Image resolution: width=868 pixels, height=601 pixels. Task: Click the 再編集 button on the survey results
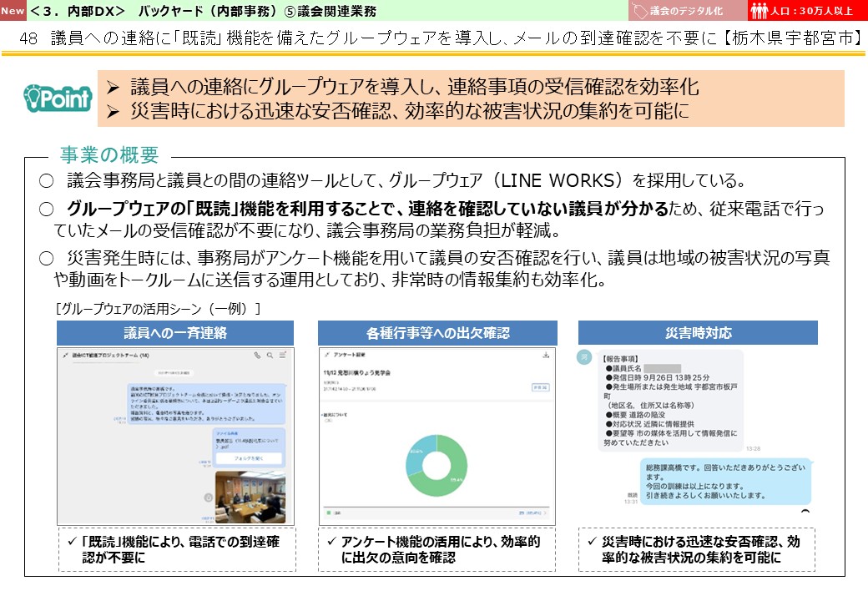(x=541, y=387)
